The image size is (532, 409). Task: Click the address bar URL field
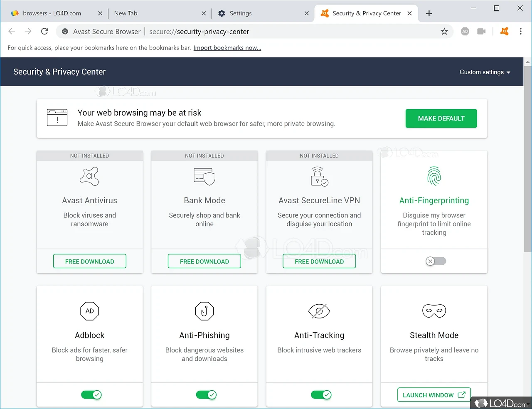coord(249,32)
